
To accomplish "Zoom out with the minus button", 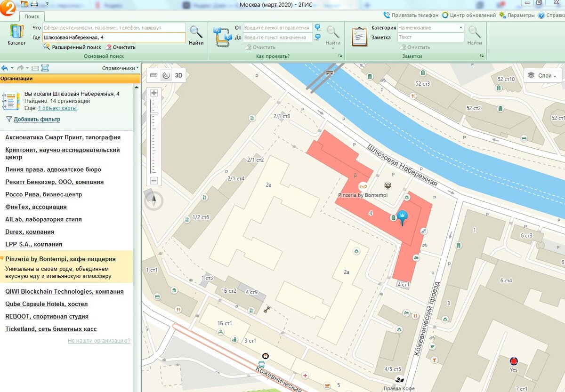I will pyautogui.click(x=154, y=181).
